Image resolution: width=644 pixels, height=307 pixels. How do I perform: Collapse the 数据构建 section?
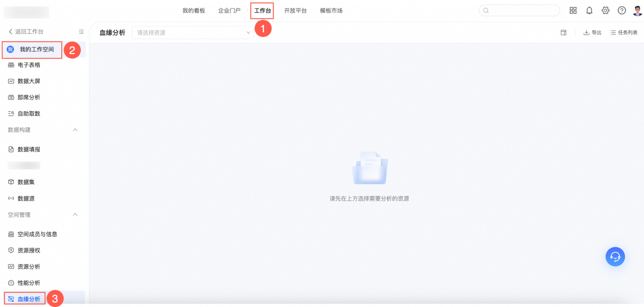point(75,130)
